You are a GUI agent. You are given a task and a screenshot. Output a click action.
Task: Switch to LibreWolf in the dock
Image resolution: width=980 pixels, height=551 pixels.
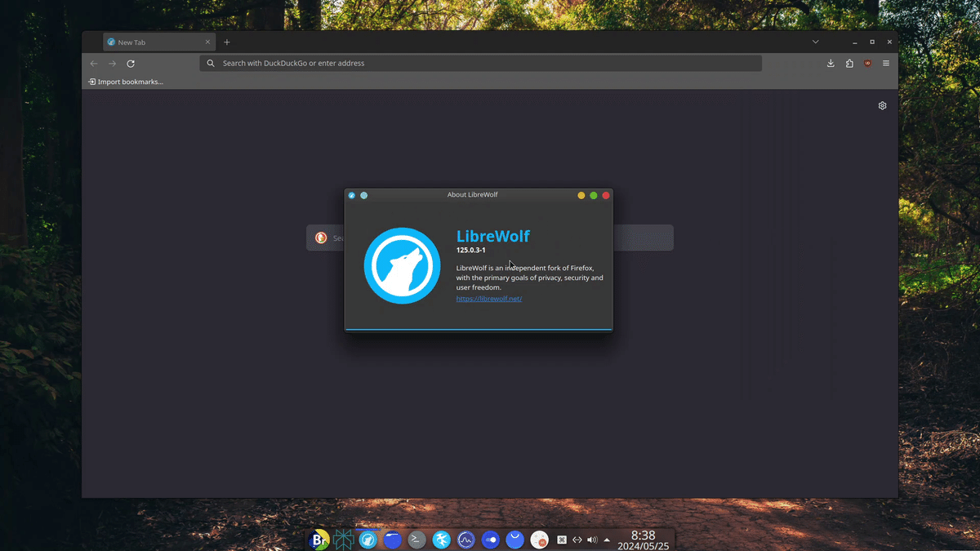(x=368, y=540)
